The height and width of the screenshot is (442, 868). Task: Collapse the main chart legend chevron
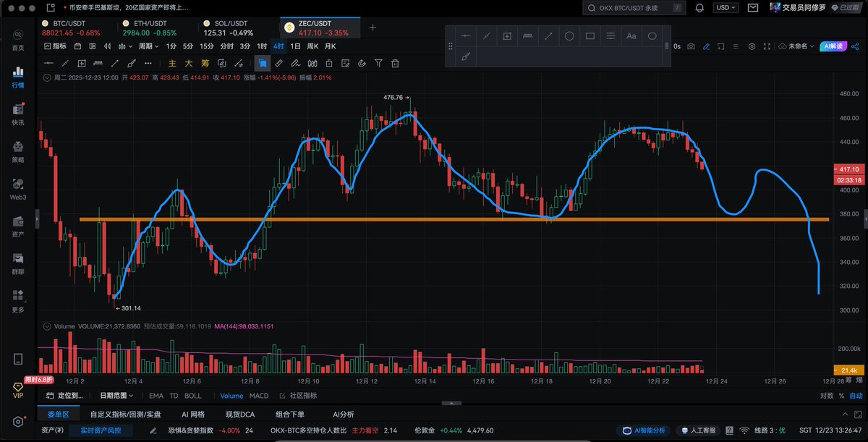click(48, 77)
